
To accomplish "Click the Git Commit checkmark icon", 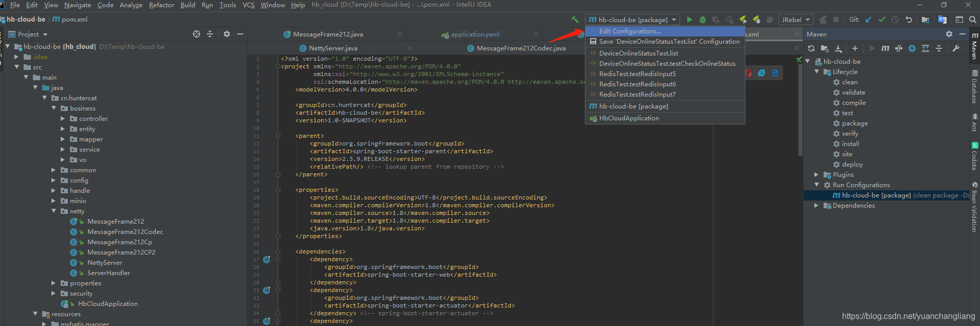I will pyautogui.click(x=882, y=20).
